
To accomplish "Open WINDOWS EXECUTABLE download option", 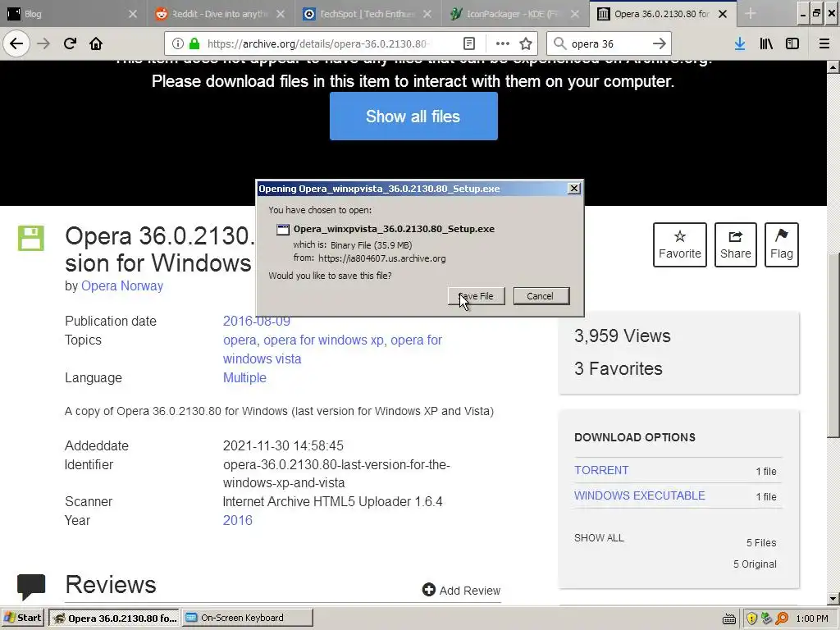I will tap(640, 495).
